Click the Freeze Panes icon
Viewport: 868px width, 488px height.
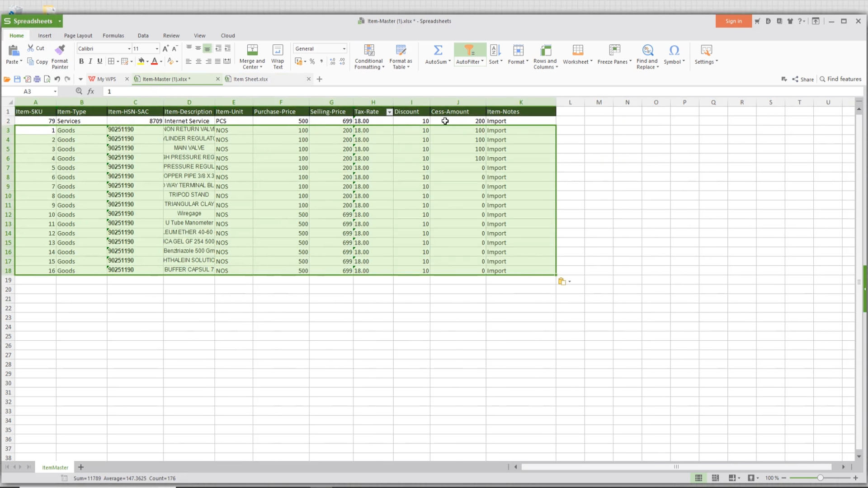[614, 50]
